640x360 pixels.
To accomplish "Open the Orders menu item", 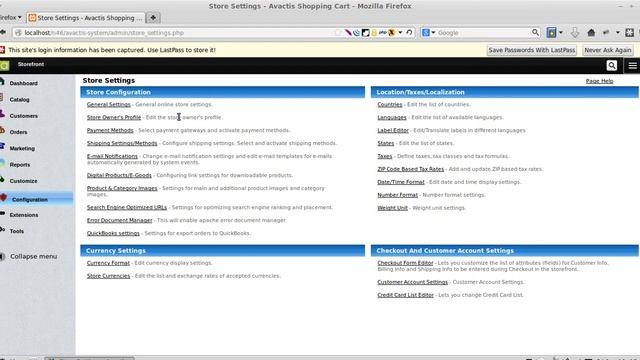I will point(18,132).
